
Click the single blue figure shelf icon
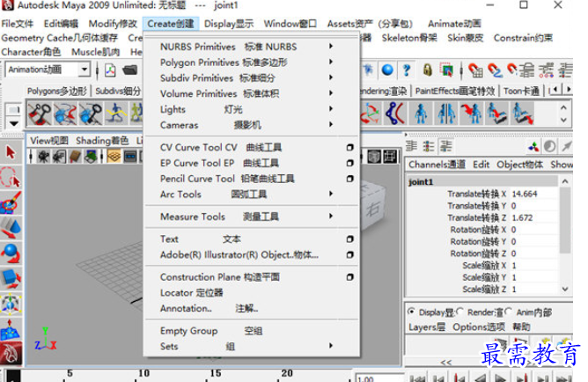(x=421, y=114)
